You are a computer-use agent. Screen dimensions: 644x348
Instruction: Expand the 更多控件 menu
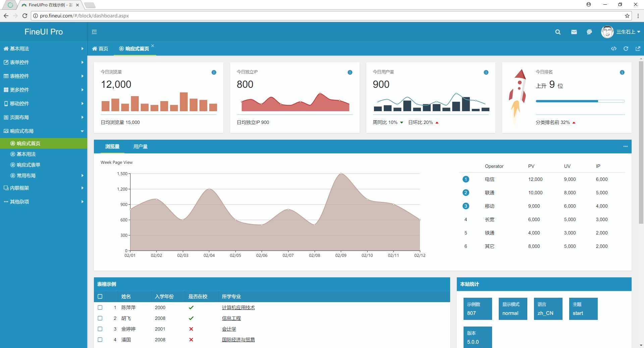point(44,90)
